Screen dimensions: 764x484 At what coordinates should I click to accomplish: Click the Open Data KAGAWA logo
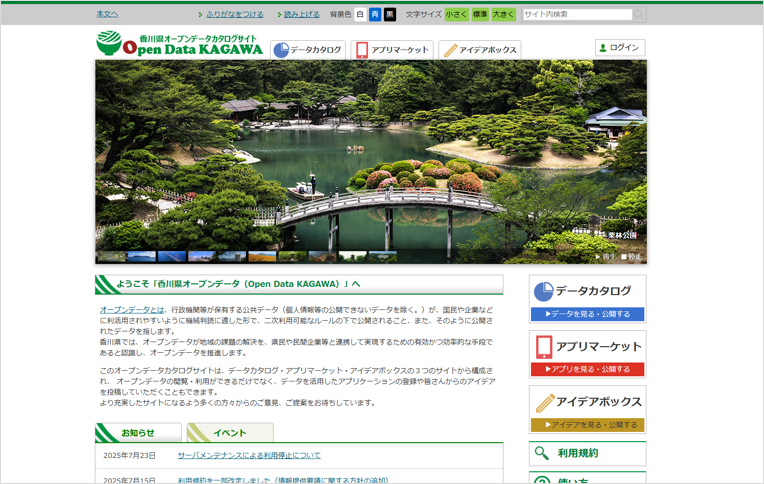[x=179, y=45]
